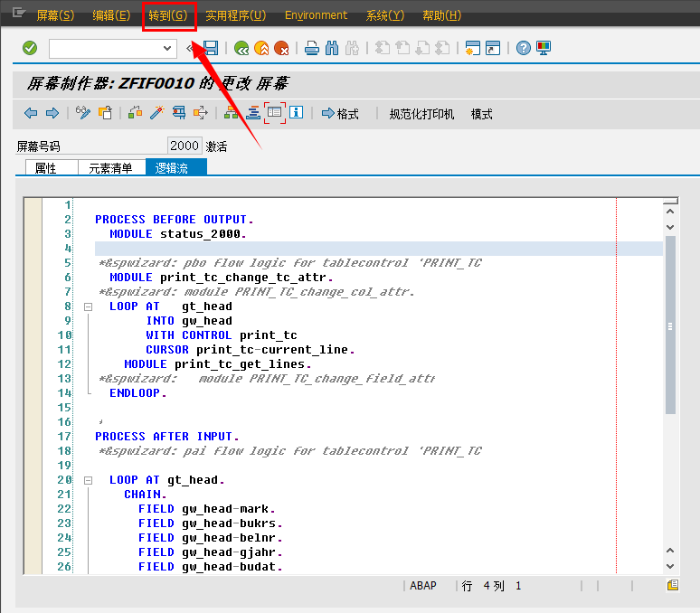Open the Environment menu
700x613 pixels.
[316, 15]
